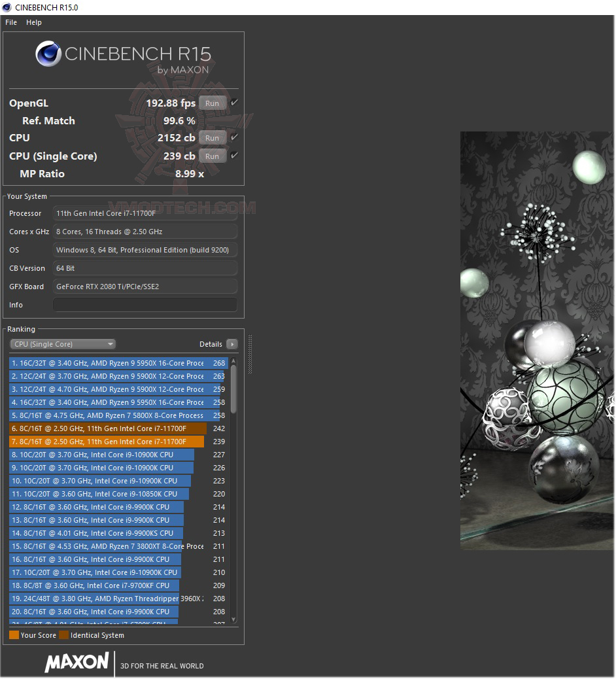The height and width of the screenshot is (679, 616).
Task: Click the single core score 239 cb
Action: point(179,156)
